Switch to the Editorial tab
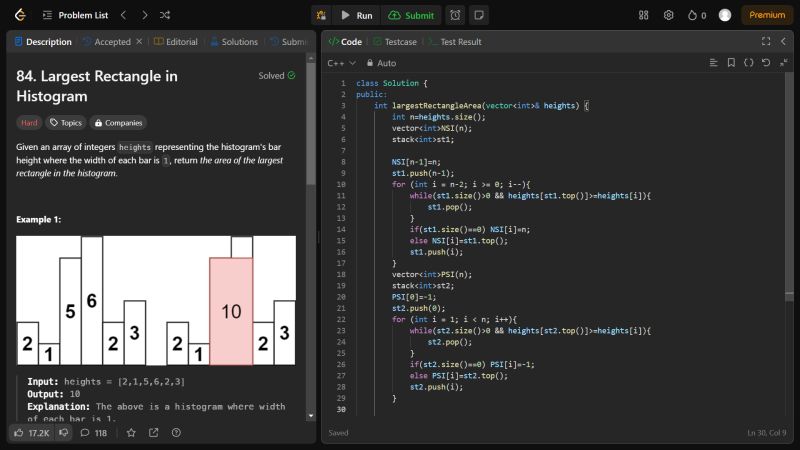The image size is (800, 450). point(176,42)
